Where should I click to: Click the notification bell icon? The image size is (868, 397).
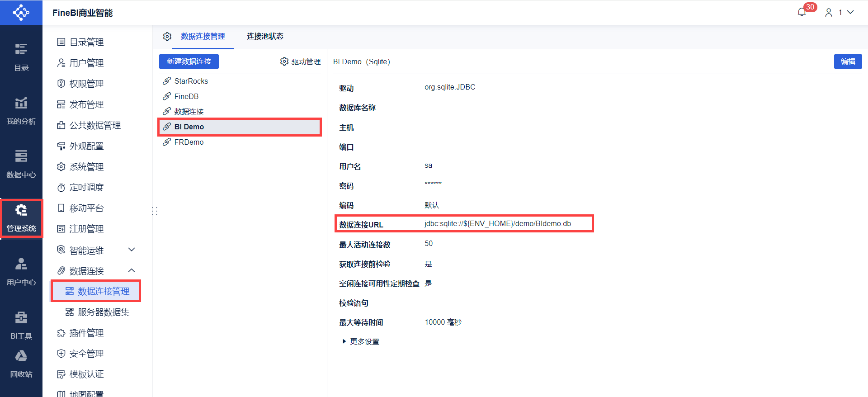(x=802, y=12)
